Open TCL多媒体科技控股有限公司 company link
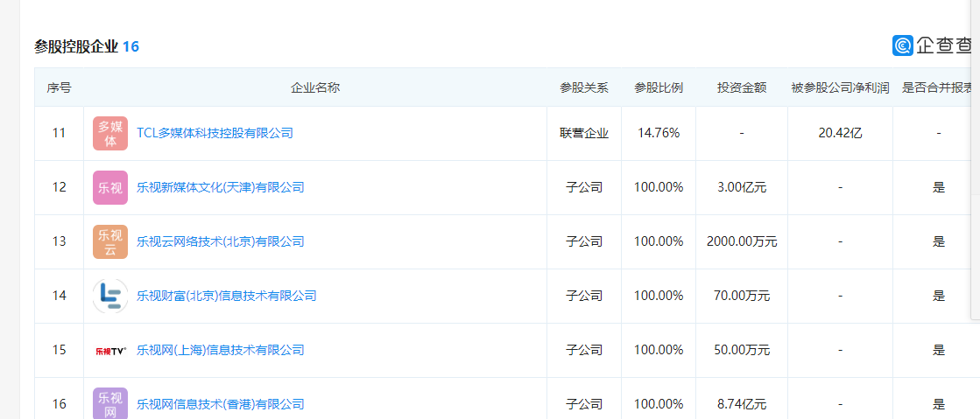Image resolution: width=980 pixels, height=419 pixels. (x=215, y=133)
